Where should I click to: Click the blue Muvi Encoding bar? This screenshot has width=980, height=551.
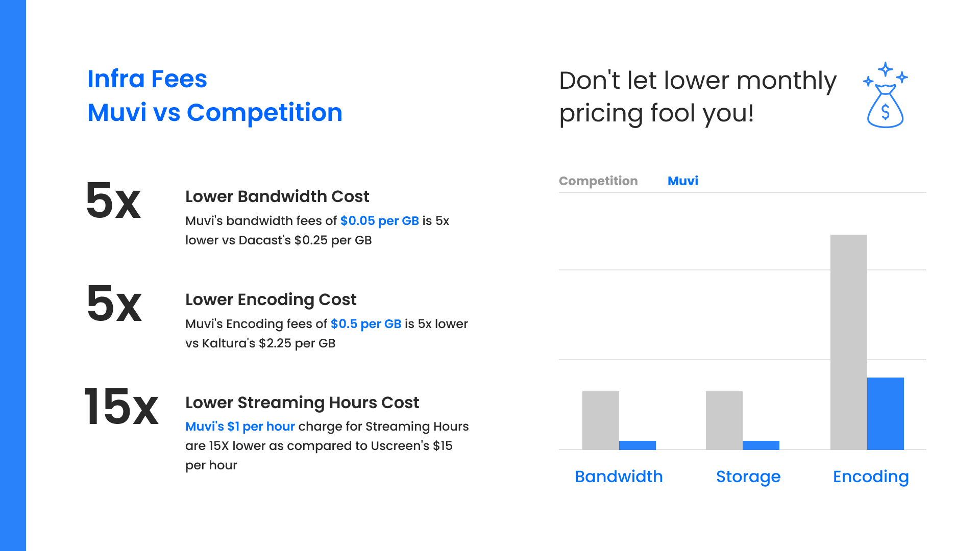885,413
